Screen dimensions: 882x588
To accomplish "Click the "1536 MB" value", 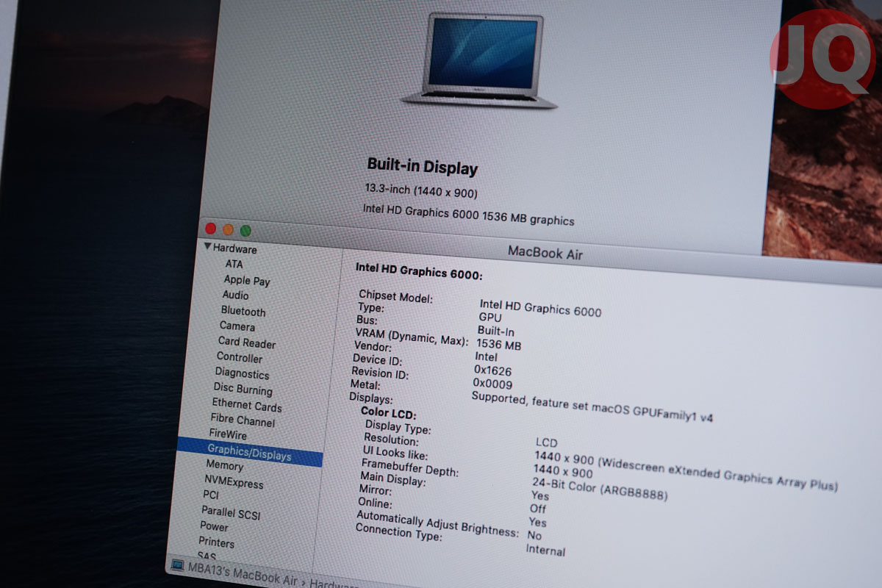I will [499, 345].
